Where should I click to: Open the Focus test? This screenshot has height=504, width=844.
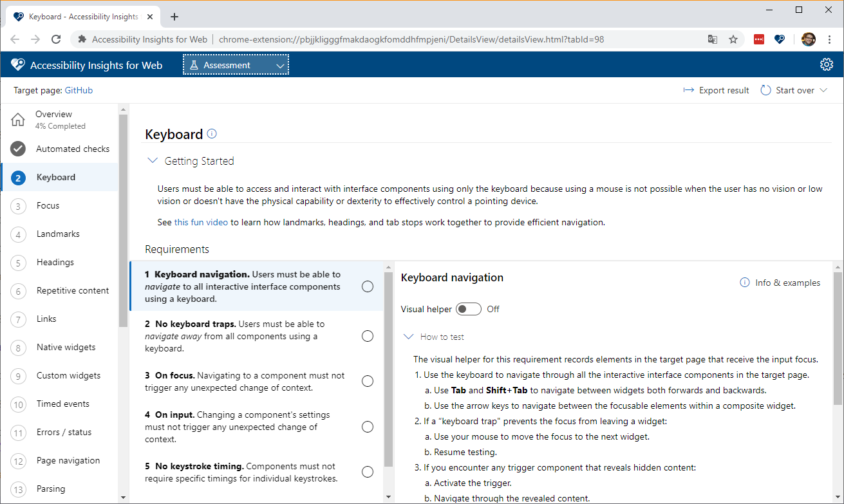click(59, 206)
